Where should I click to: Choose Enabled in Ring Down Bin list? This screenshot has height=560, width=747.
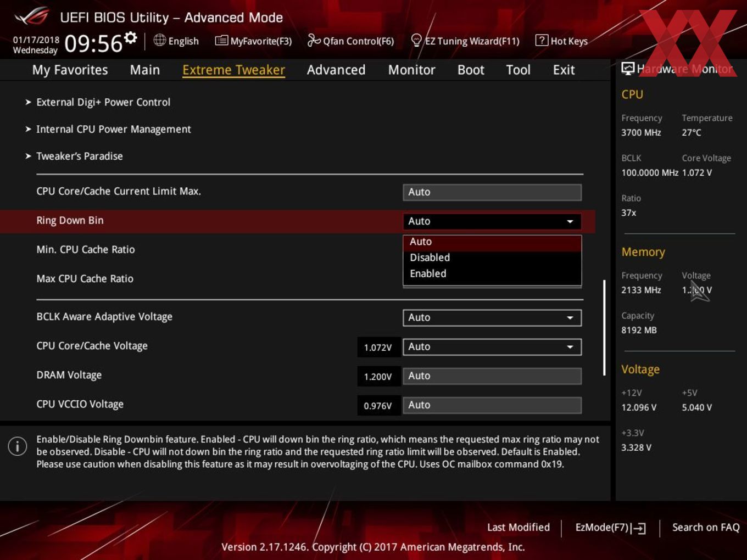pyautogui.click(x=492, y=273)
